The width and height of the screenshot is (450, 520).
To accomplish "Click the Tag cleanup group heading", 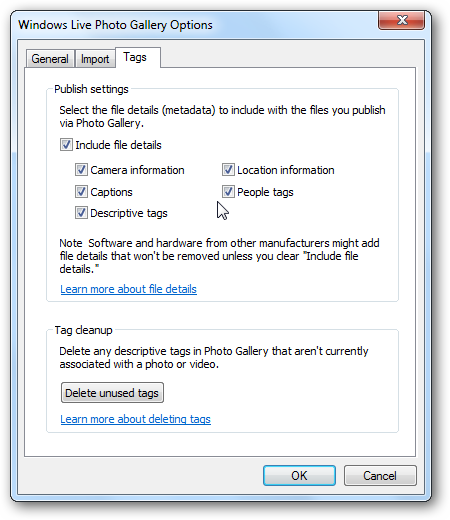I will 83,330.
